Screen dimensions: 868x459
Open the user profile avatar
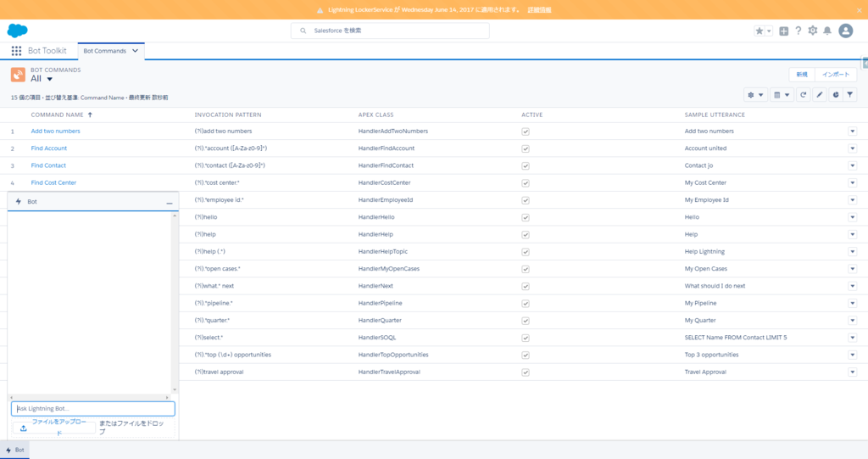845,31
